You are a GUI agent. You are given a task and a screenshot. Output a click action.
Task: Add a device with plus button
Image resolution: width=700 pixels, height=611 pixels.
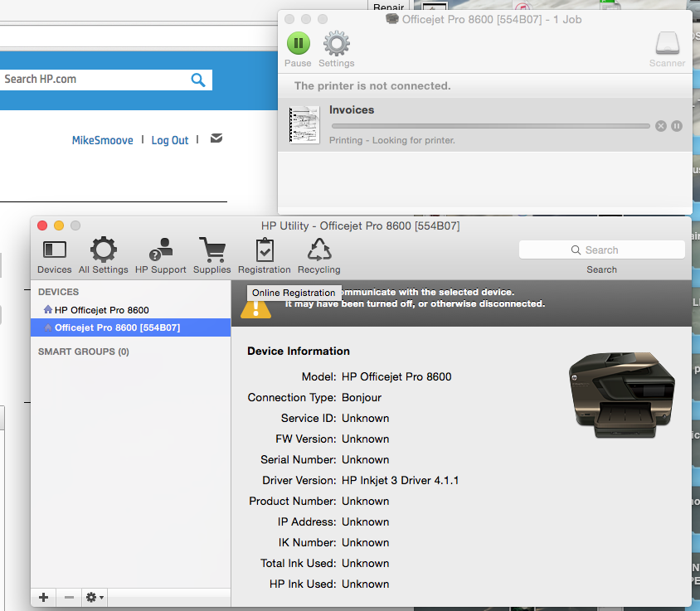(x=43, y=597)
